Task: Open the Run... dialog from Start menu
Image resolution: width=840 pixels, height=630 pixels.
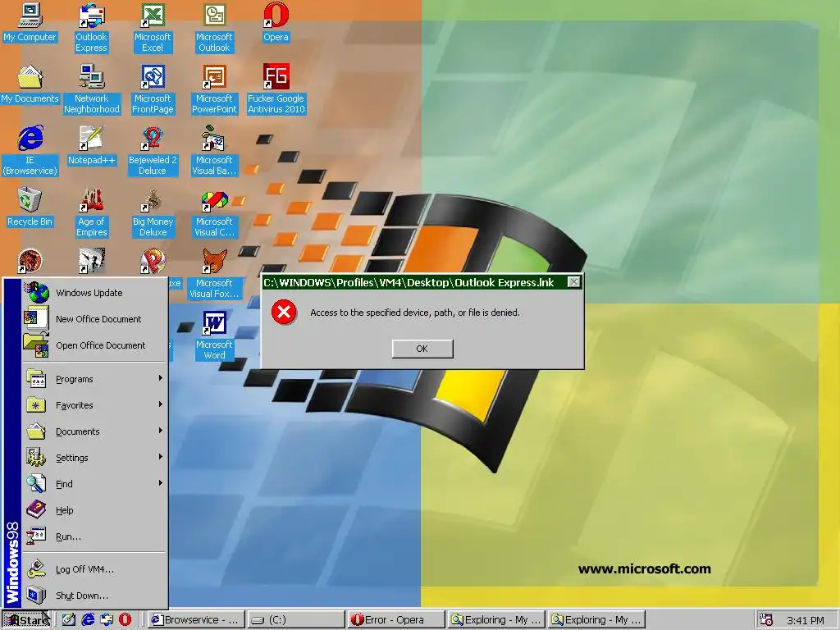Action: [x=94, y=536]
